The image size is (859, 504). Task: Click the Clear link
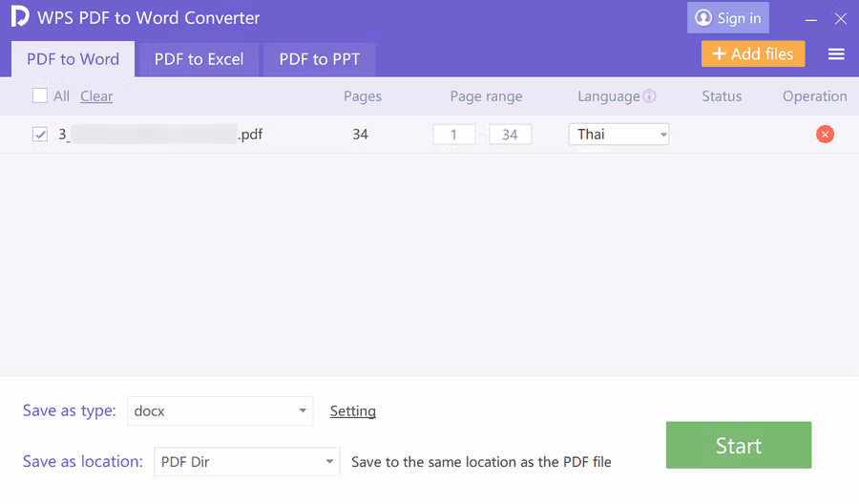[96, 96]
